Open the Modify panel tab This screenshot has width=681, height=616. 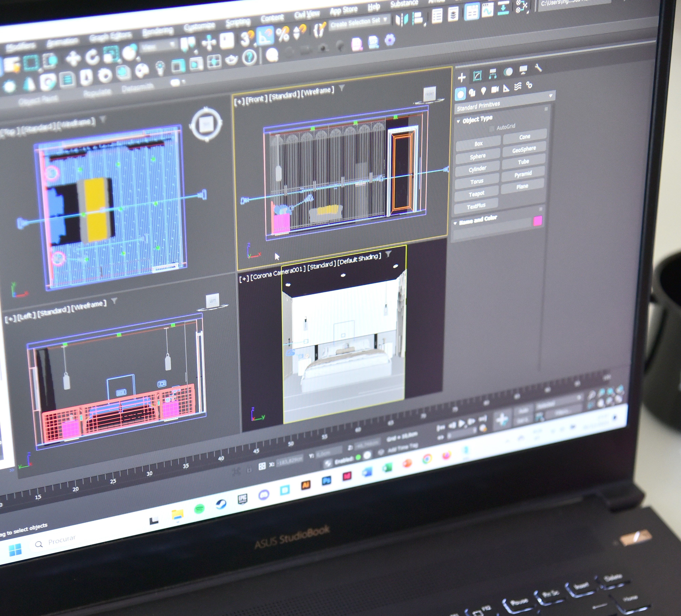(x=477, y=76)
